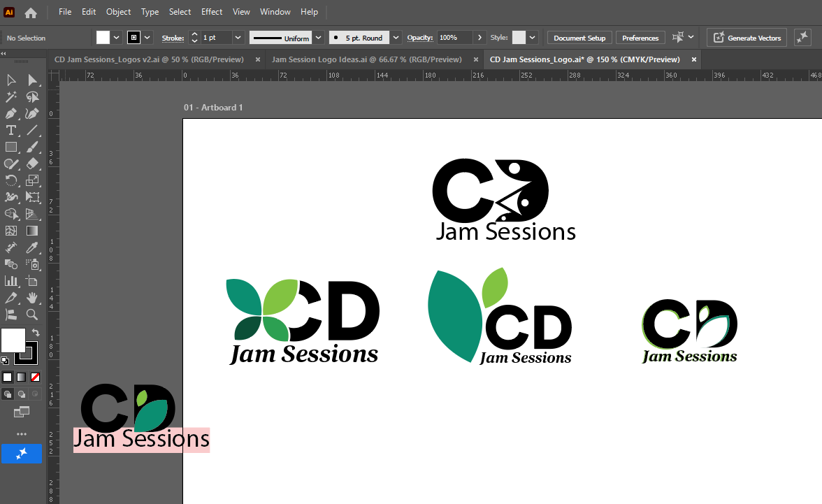Viewport: 822px width, 504px height.
Task: Go to Home screen icon
Action: click(31, 13)
